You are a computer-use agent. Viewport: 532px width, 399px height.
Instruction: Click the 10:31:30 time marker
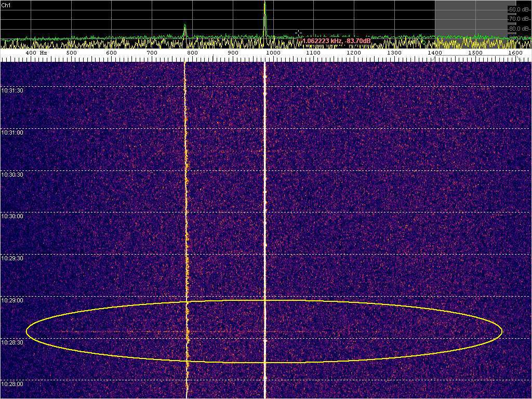[12, 90]
